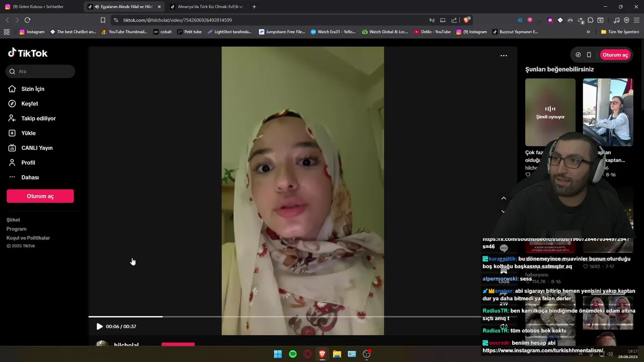The width and height of the screenshot is (644, 362).
Task: Switch to Almanya'da Türk Kız Olmak tab
Action: click(206, 7)
